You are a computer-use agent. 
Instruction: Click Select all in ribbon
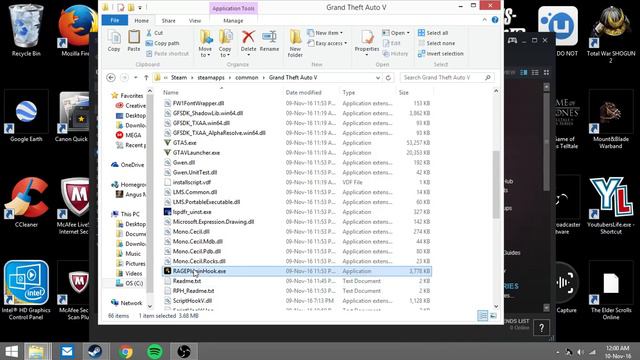(433, 33)
